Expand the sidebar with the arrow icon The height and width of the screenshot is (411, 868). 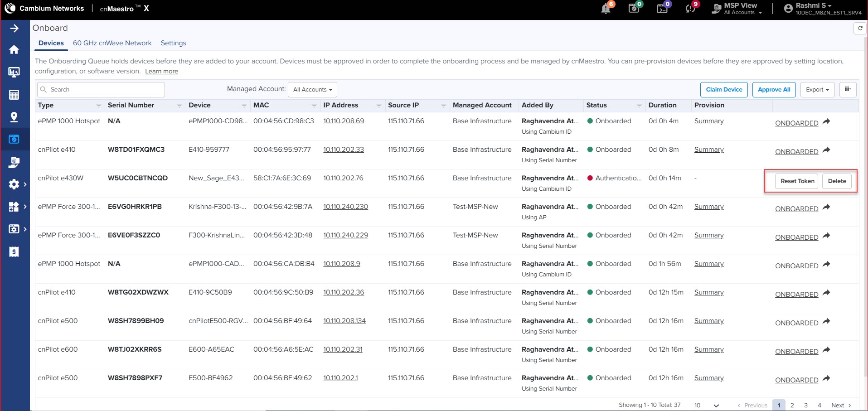[15, 28]
